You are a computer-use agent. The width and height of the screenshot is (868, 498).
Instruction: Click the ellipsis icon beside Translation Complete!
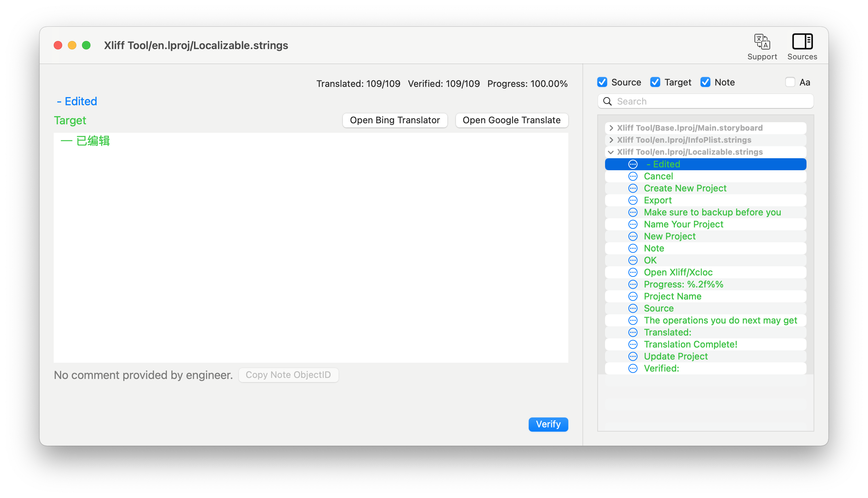tap(633, 344)
